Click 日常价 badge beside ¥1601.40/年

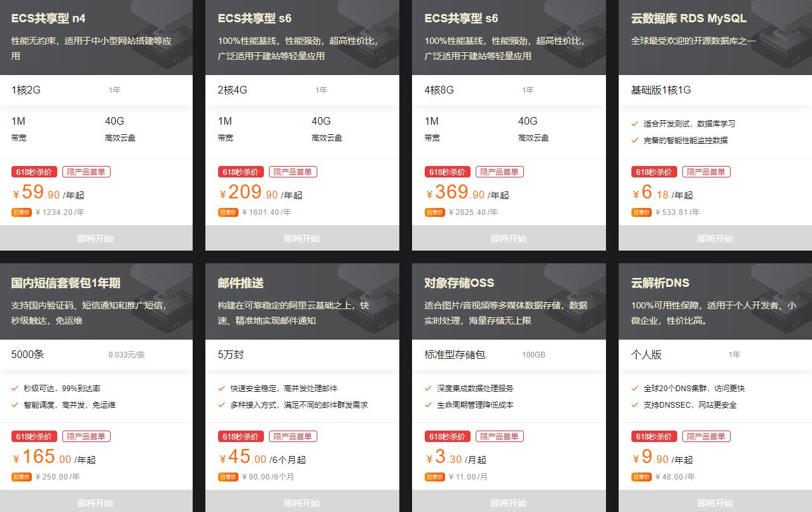click(x=228, y=212)
